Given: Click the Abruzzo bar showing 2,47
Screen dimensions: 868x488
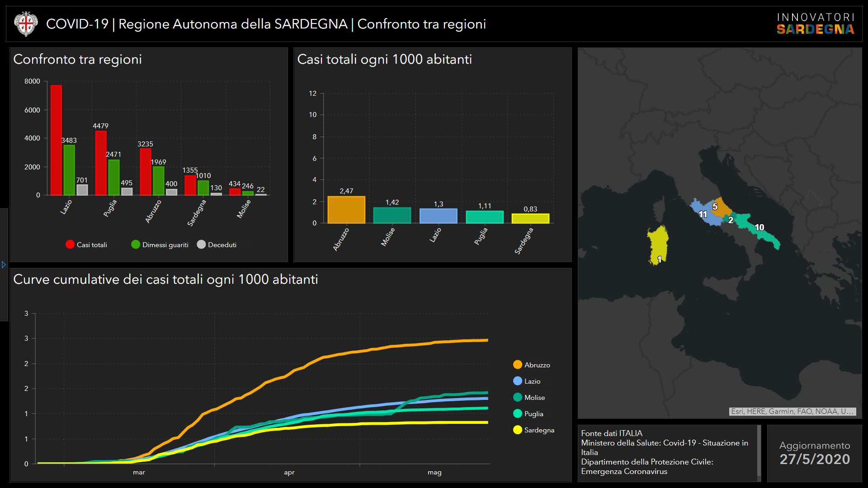Looking at the screenshot, I should point(346,210).
